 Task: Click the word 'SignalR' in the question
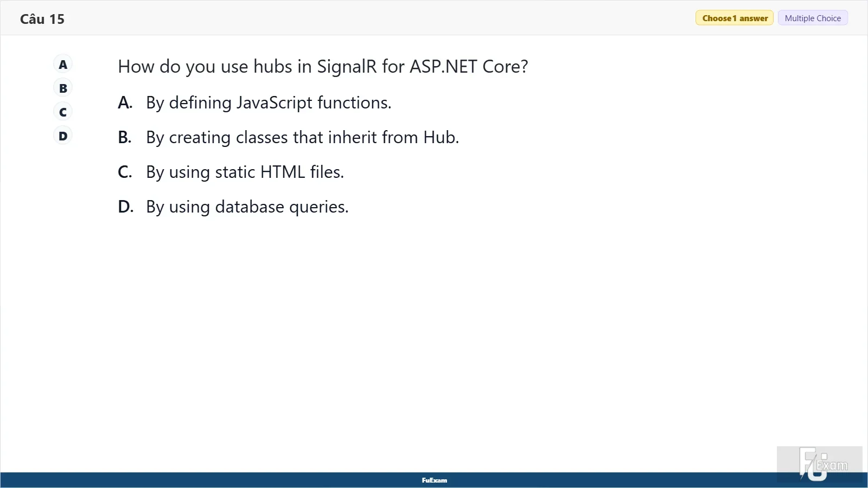click(x=347, y=67)
